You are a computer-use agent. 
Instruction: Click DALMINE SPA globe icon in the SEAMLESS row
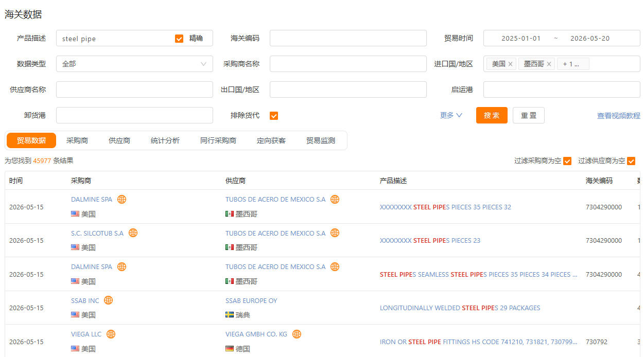click(121, 266)
